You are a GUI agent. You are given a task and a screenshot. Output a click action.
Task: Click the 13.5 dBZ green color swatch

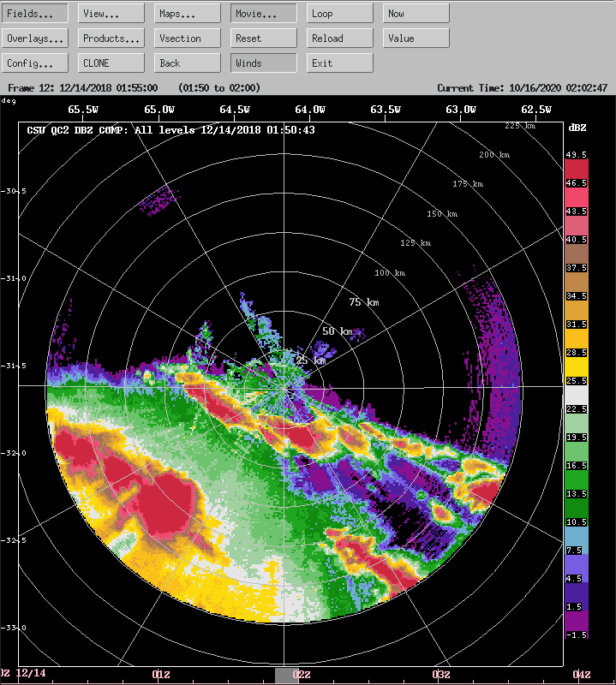[x=577, y=484]
